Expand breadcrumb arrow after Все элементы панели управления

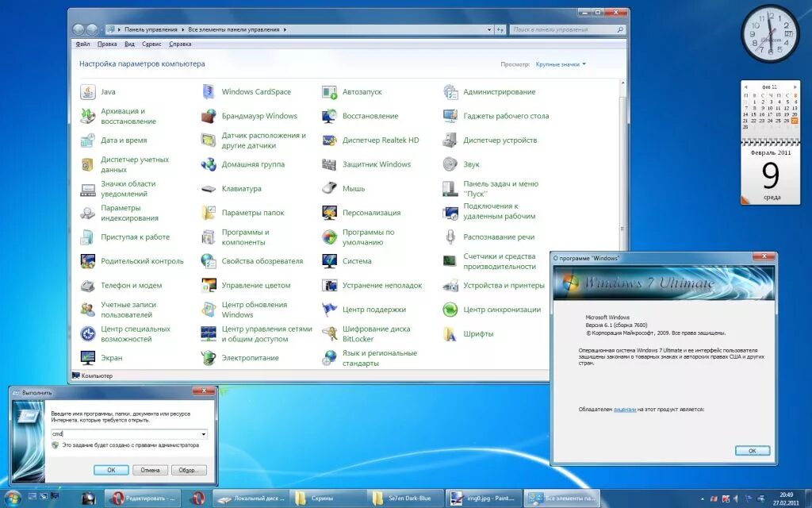[285, 29]
